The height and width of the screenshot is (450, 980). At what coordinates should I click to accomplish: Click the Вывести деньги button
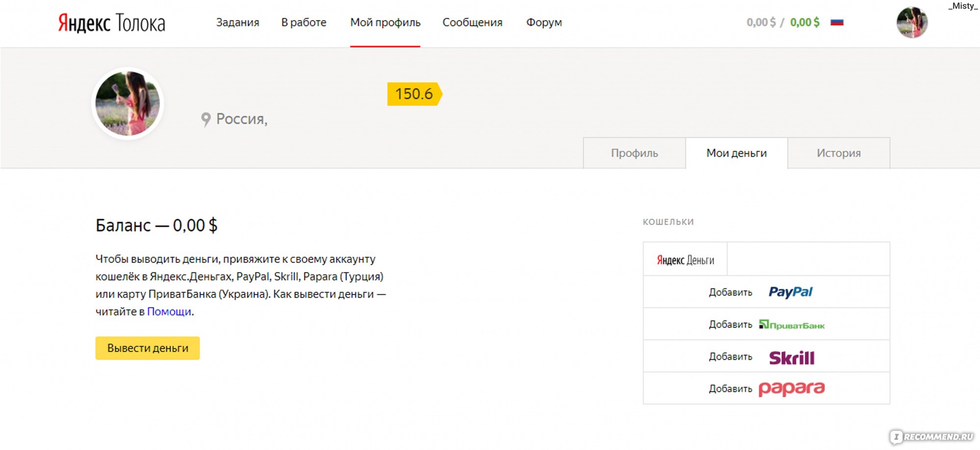(147, 348)
